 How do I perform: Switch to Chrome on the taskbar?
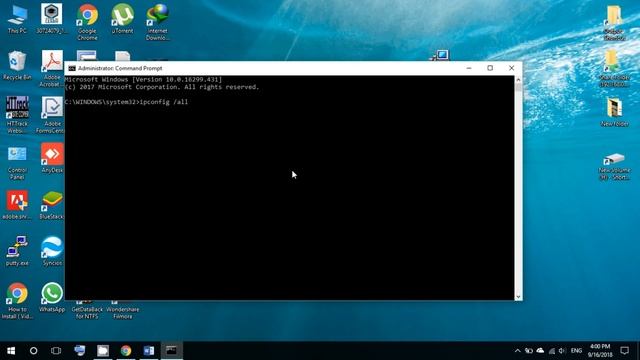[126, 350]
